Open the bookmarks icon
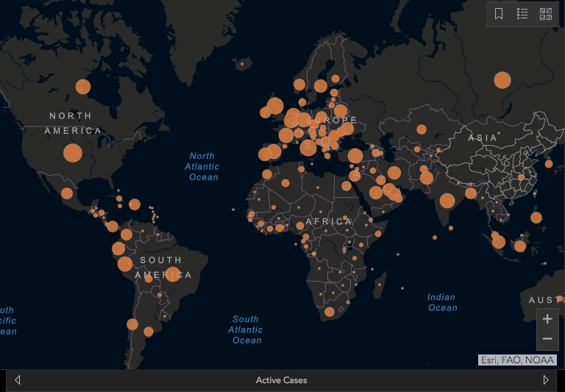The width and height of the screenshot is (565, 392). click(499, 14)
